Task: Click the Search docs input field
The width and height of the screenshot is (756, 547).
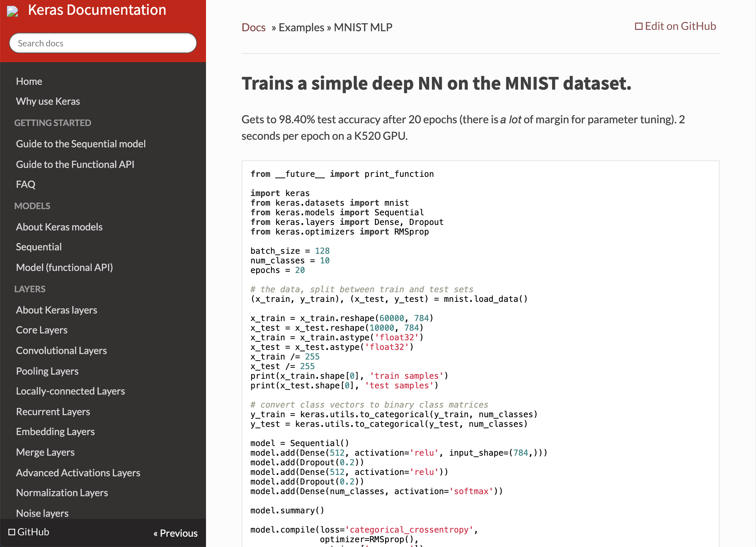Action: click(103, 43)
